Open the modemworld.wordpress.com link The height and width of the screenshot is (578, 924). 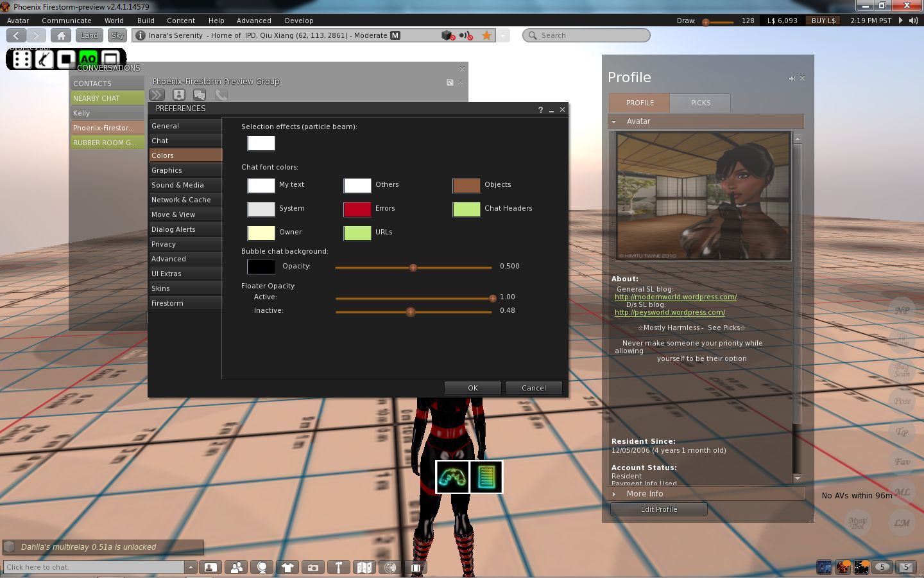coord(675,297)
